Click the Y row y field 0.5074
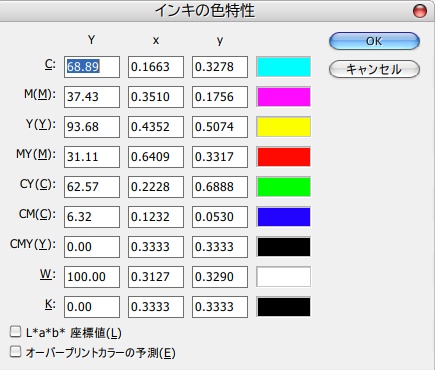This screenshot has width=435, height=370. 220,127
